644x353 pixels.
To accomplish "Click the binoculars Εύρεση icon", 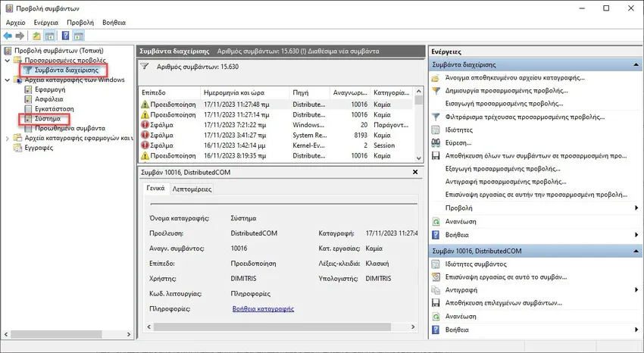I will pos(436,143).
